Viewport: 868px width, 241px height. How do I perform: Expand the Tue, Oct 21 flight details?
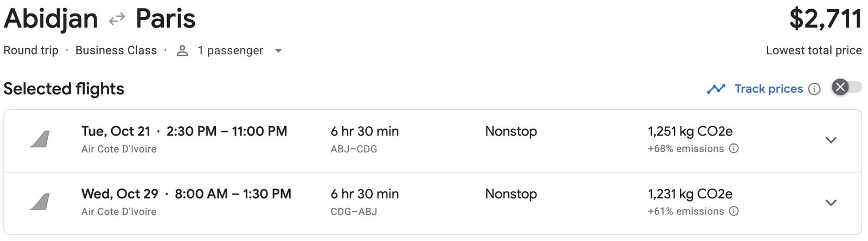831,140
